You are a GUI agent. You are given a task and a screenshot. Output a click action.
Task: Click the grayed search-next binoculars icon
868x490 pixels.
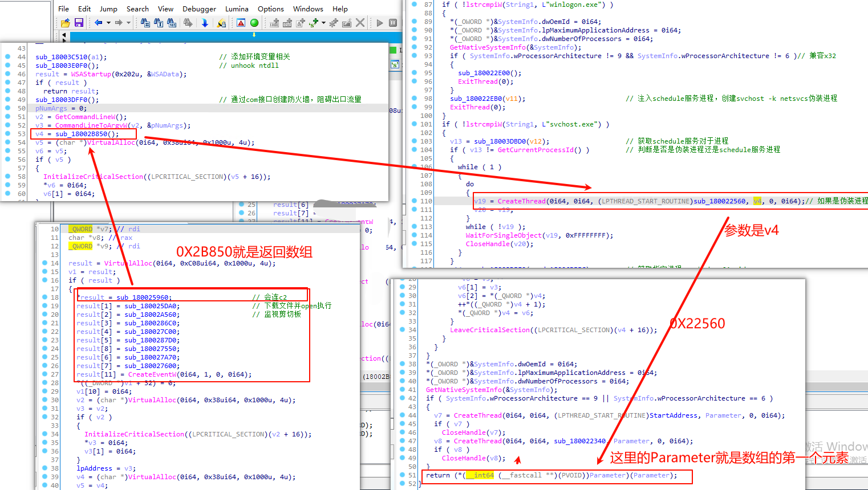pyautogui.click(x=188, y=23)
